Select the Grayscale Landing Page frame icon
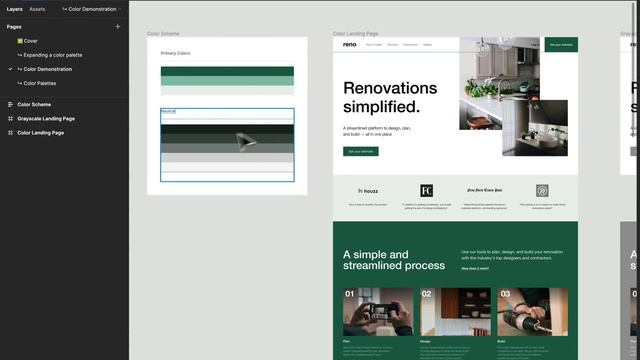Image resolution: width=640 pixels, height=360 pixels. click(10, 119)
